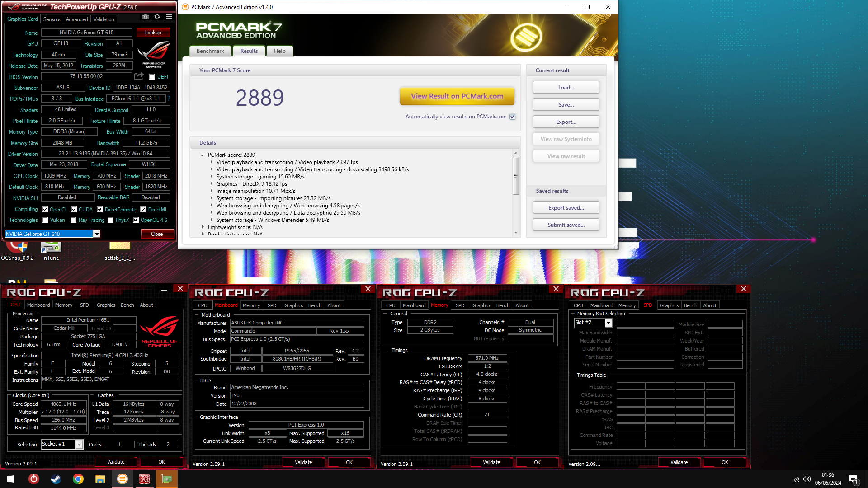Click the Submit saved... button
Viewport: 868px width, 488px height.
[566, 225]
